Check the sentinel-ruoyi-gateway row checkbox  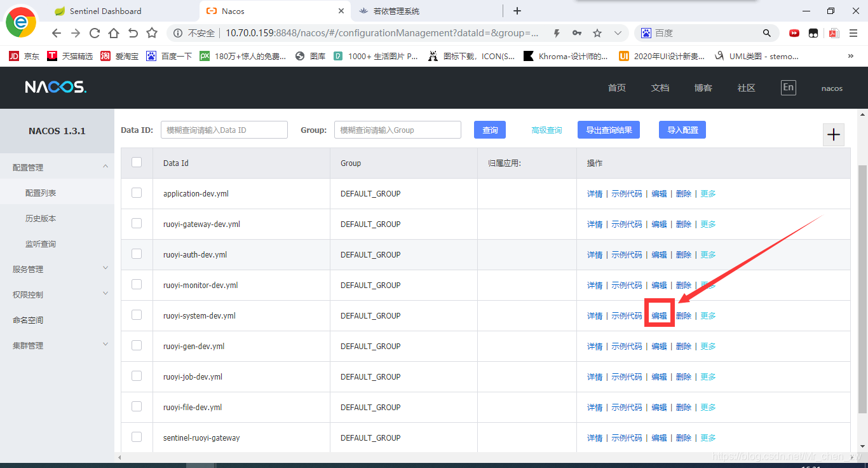tap(137, 437)
